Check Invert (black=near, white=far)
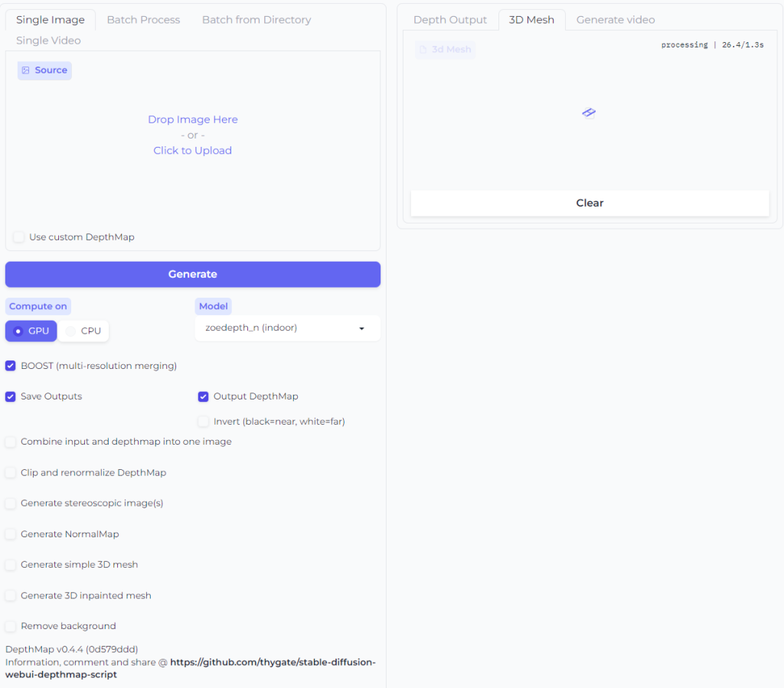This screenshot has width=784, height=688. pyautogui.click(x=203, y=422)
